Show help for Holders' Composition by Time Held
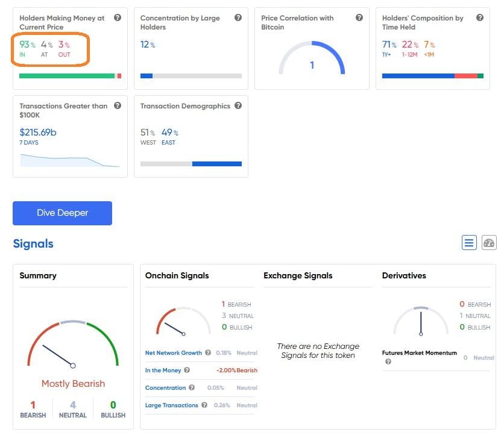 (x=480, y=18)
